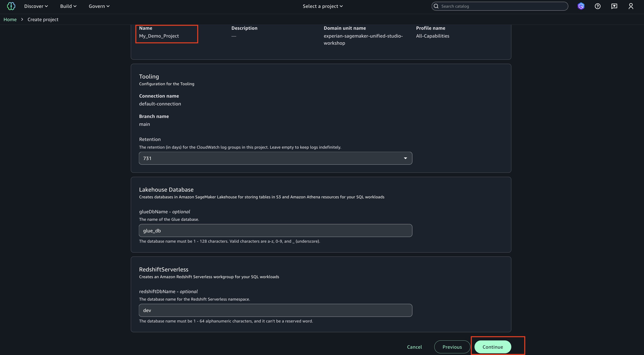
Task: Open the Govern menu
Action: click(99, 6)
